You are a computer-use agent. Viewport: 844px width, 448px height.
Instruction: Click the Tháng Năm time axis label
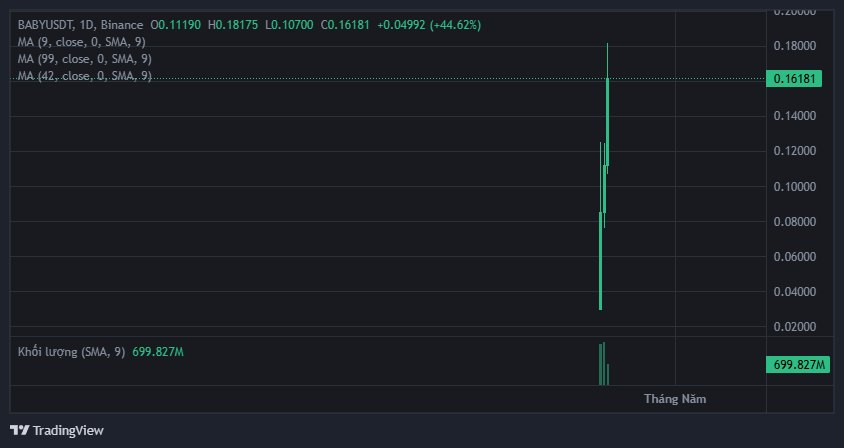pos(675,399)
